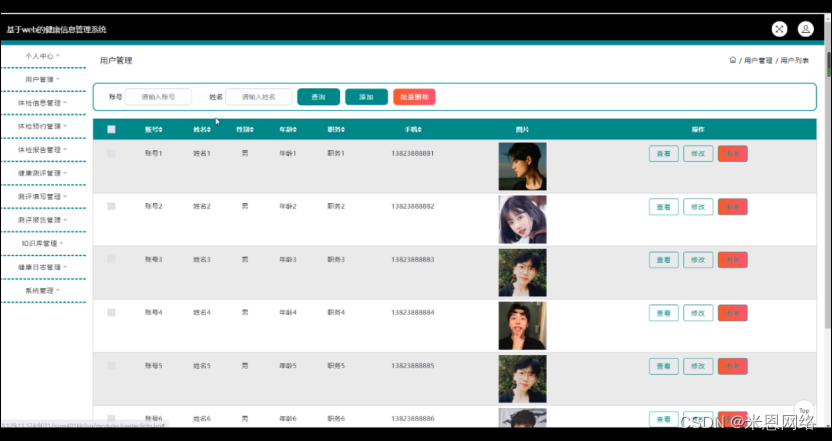Sort by 姓名 column header

point(202,129)
